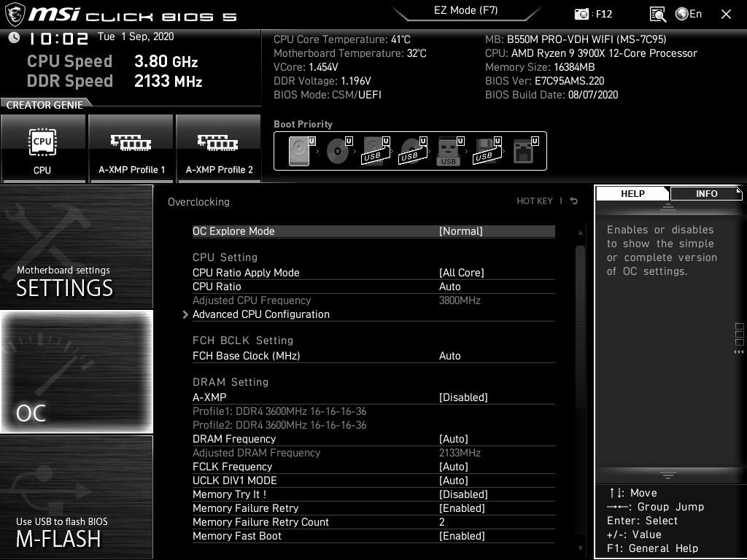Click the help panel collapse arrows
747x560 pixels.
click(x=739, y=352)
